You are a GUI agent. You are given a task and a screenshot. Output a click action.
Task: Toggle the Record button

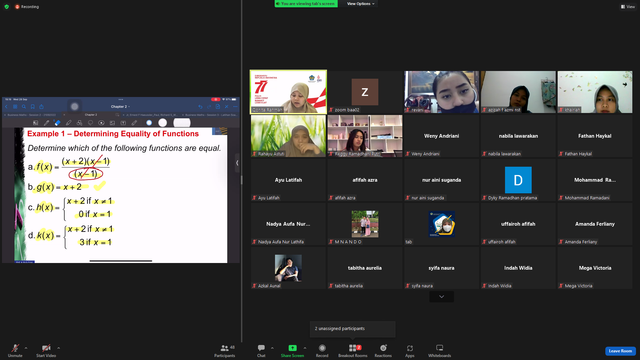[322, 350]
